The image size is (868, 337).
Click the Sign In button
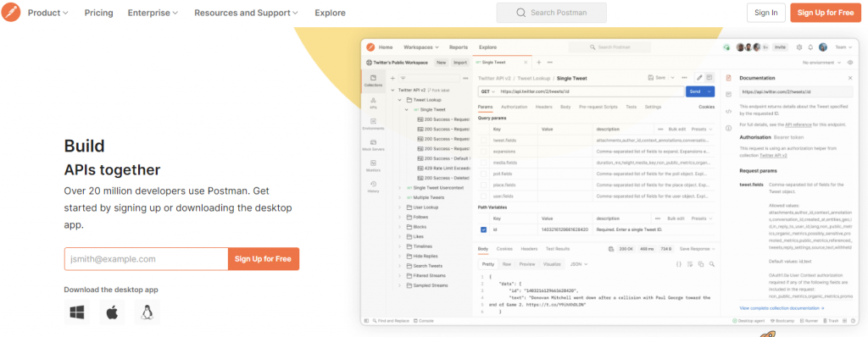pyautogui.click(x=765, y=12)
